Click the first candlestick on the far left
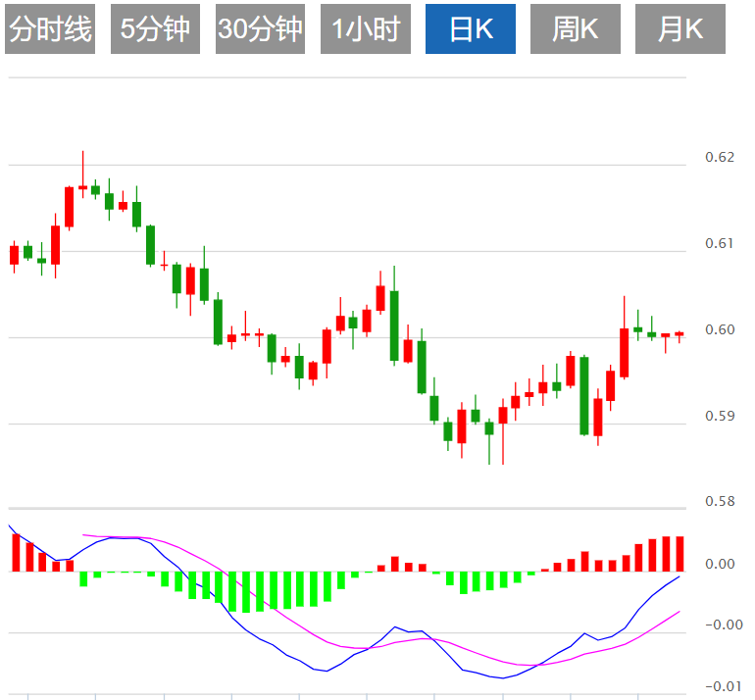Screen dimensions: 755x700 point(14,255)
